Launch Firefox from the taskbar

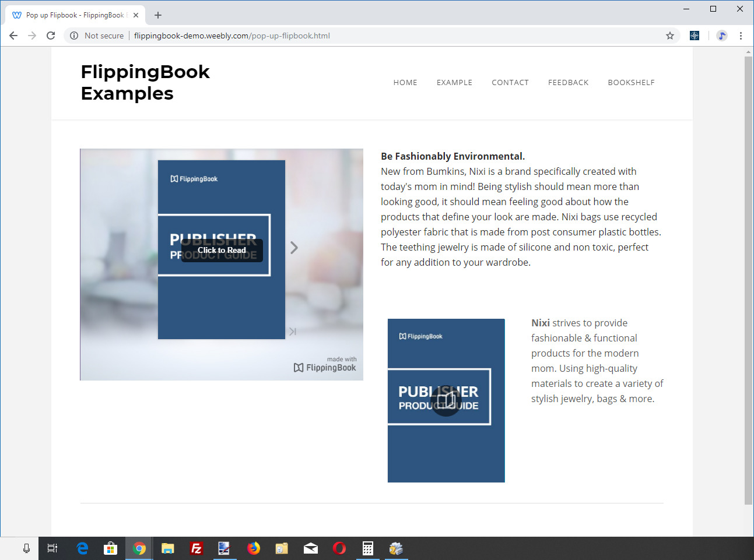point(254,548)
